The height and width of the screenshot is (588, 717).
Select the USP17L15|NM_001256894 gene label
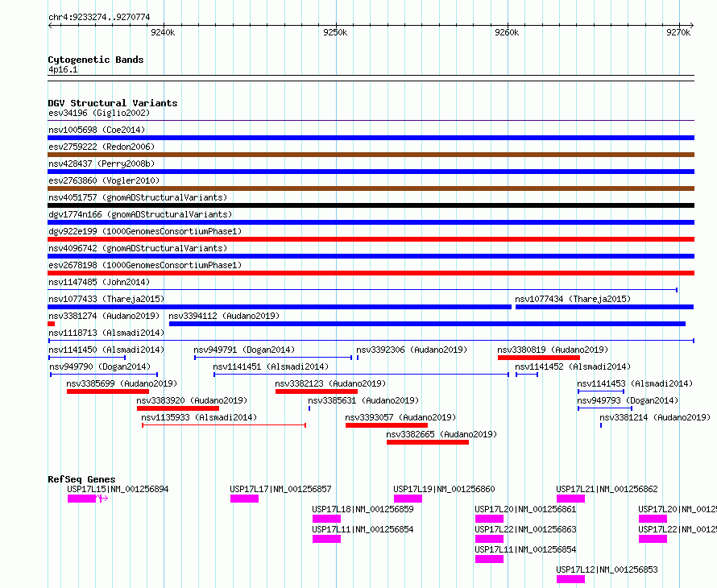click(x=118, y=489)
